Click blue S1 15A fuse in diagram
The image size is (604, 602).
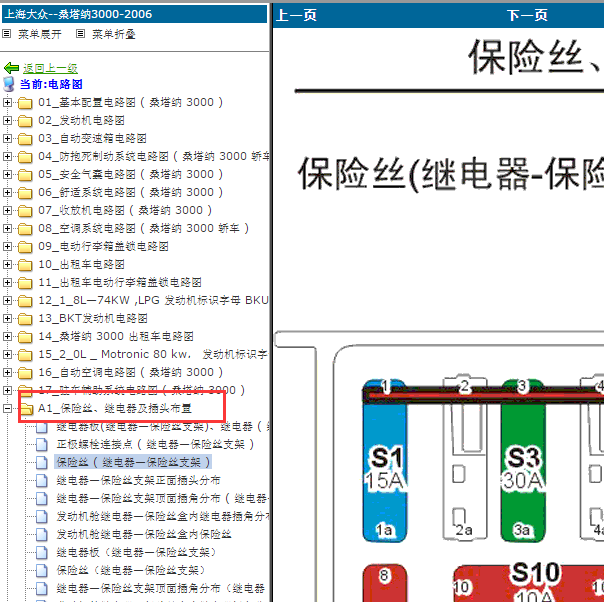[385, 461]
